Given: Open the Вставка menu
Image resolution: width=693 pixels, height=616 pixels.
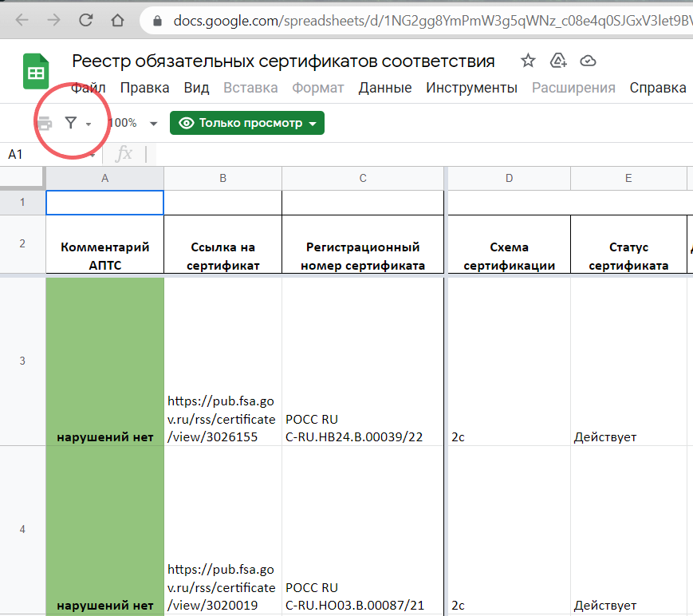Looking at the screenshot, I should [250, 88].
